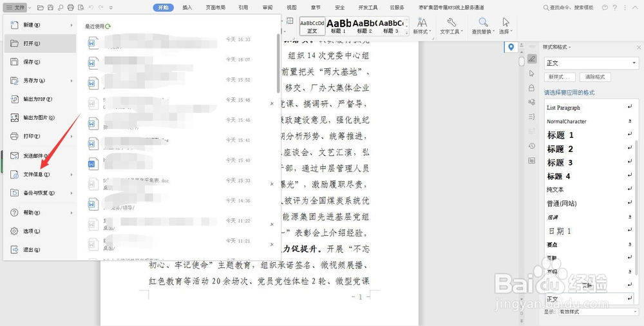Switch to the 插入 ribbon tab
Viewport: 644px width, 326px height.
(187, 7)
